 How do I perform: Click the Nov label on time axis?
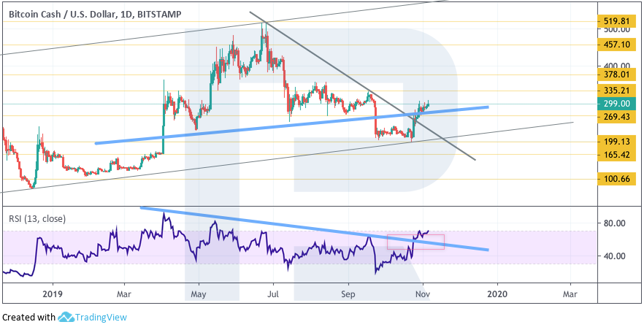(x=422, y=293)
